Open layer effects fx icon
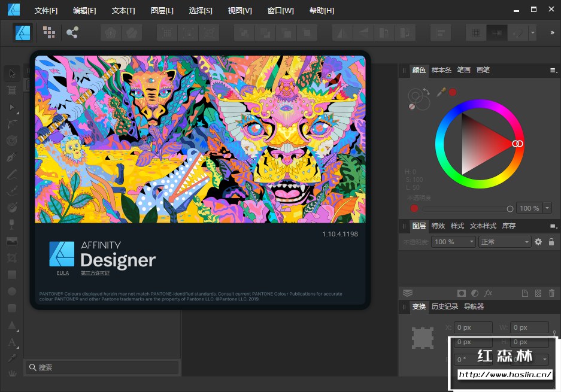 pyautogui.click(x=488, y=293)
